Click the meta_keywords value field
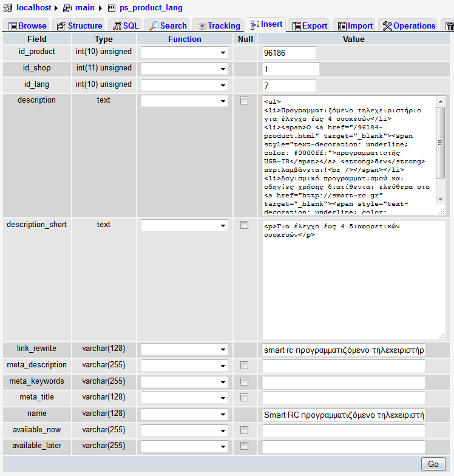The height and width of the screenshot is (476, 454). [x=344, y=382]
